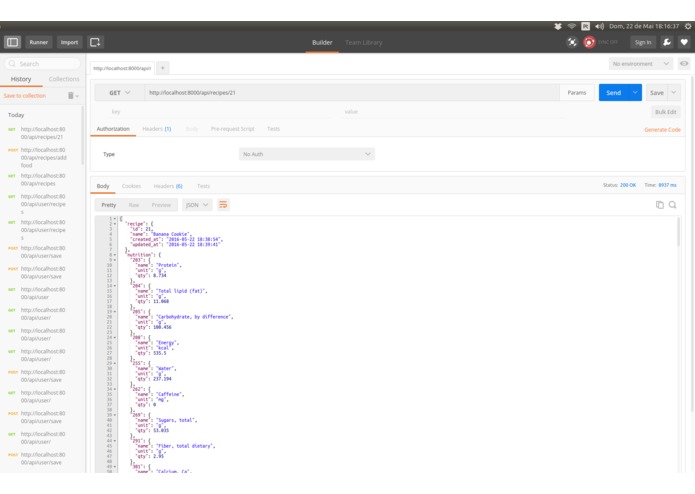
Task: Open the No Auth type dropdown
Action: tap(307, 154)
